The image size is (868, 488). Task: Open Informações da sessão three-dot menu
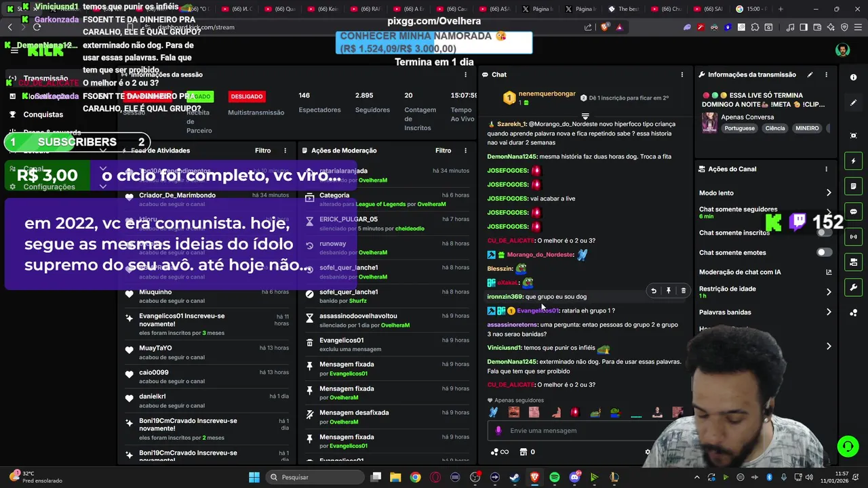click(x=465, y=75)
